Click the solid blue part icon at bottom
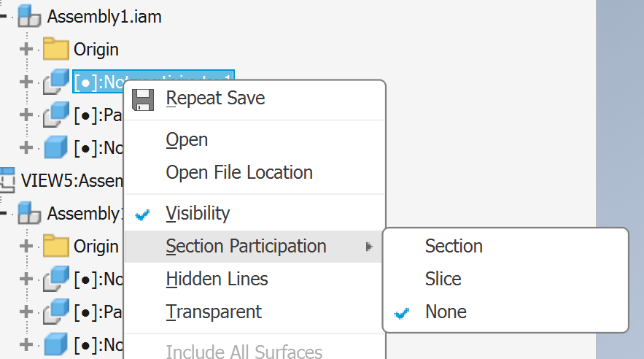644x359 pixels. [55, 344]
